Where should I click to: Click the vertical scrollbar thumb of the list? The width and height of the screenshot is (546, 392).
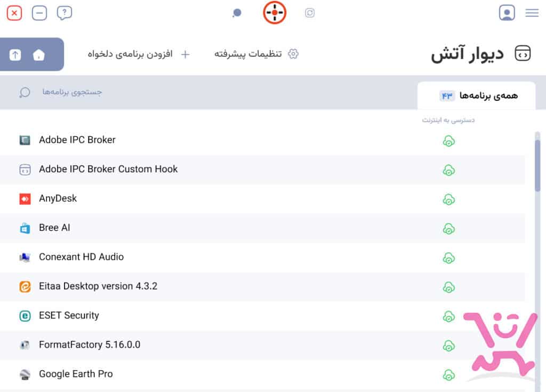tap(537, 165)
